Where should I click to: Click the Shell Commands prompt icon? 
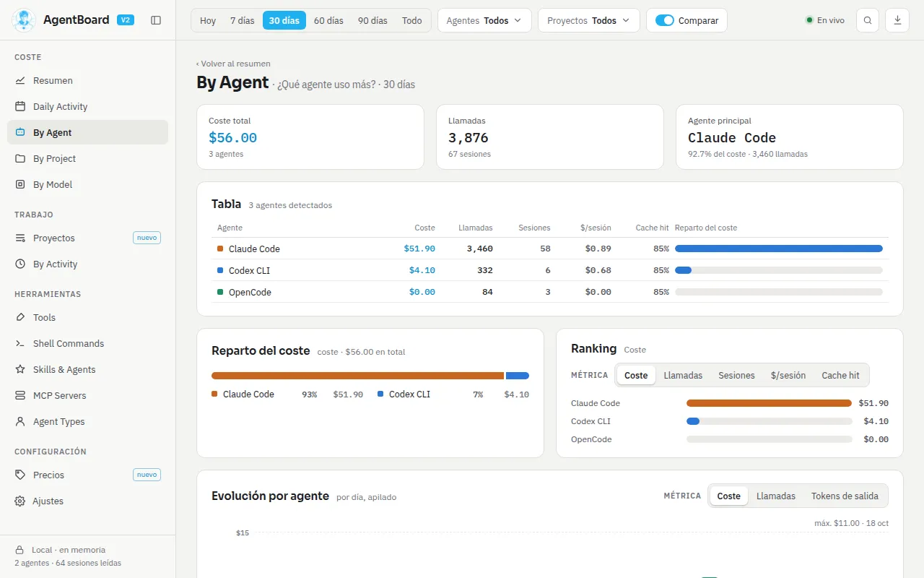pyautogui.click(x=20, y=343)
